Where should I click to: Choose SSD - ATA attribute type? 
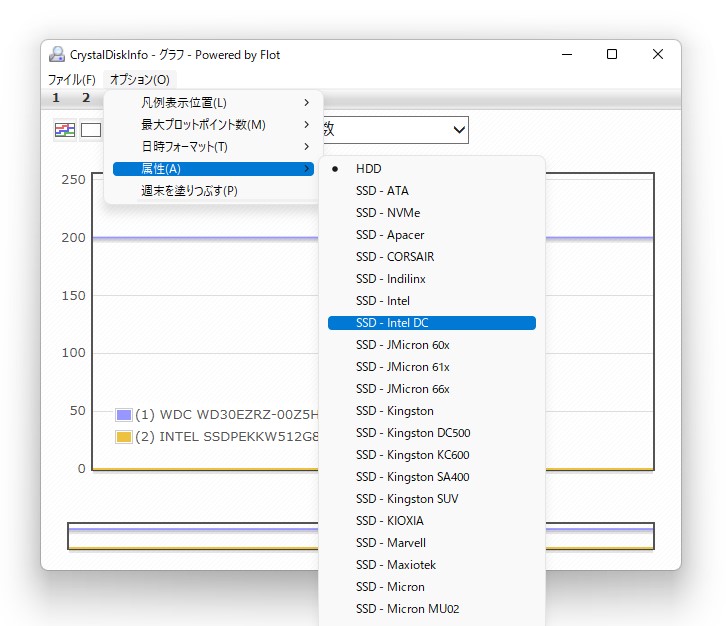(432, 191)
